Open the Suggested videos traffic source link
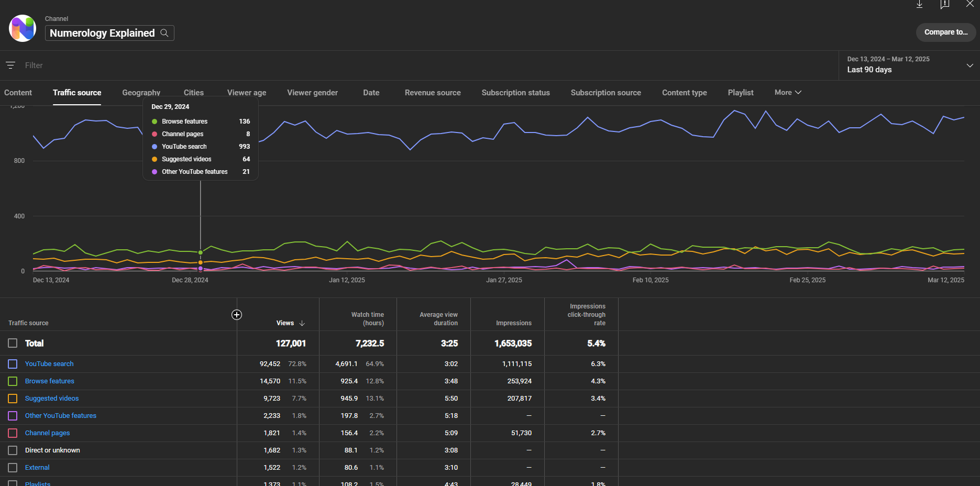The image size is (980, 486). click(x=52, y=399)
